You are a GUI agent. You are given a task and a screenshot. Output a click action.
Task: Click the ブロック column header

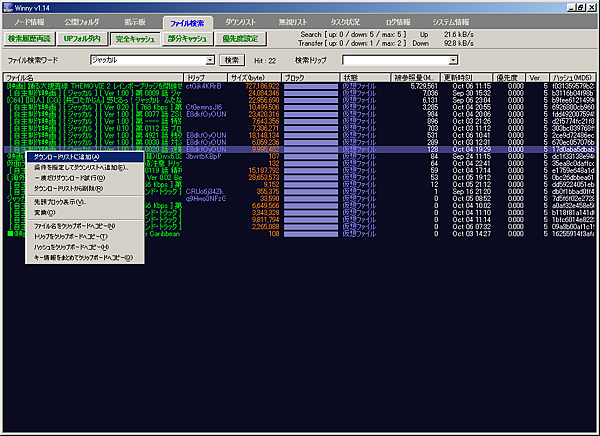[310, 78]
